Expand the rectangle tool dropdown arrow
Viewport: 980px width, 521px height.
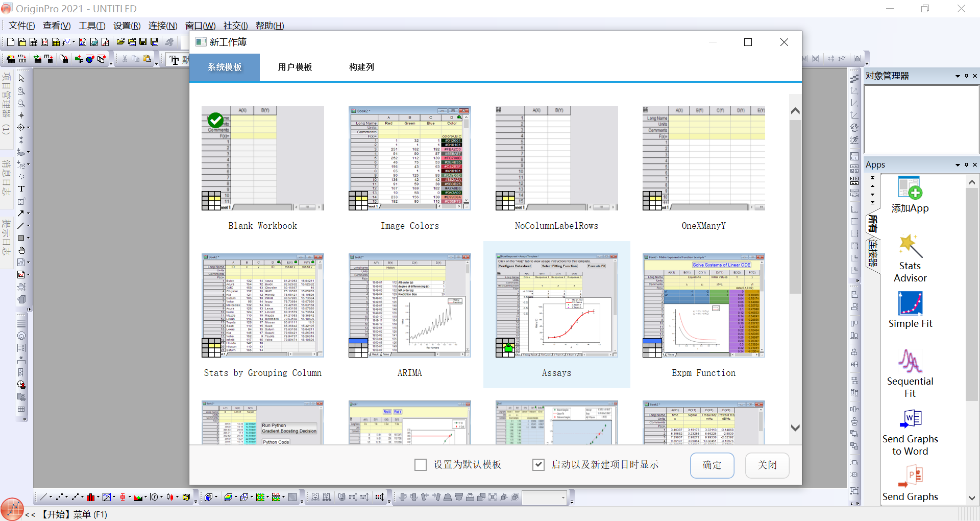tap(28, 238)
